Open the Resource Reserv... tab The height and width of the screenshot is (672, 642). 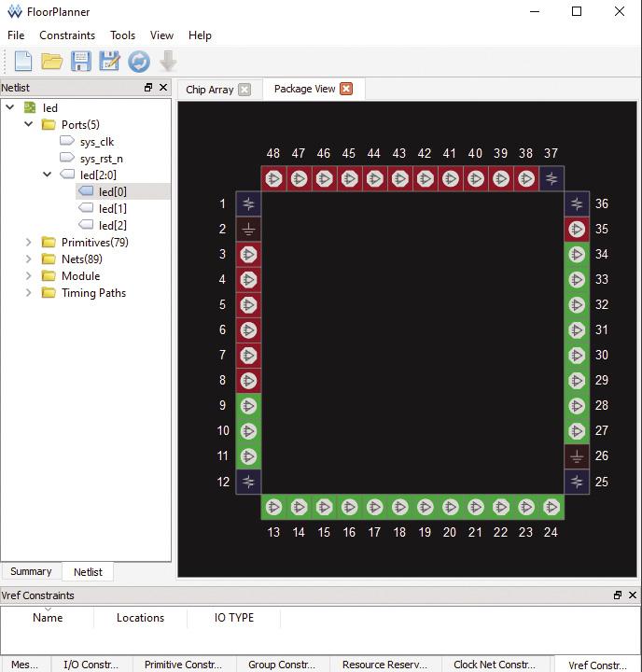pos(384,665)
